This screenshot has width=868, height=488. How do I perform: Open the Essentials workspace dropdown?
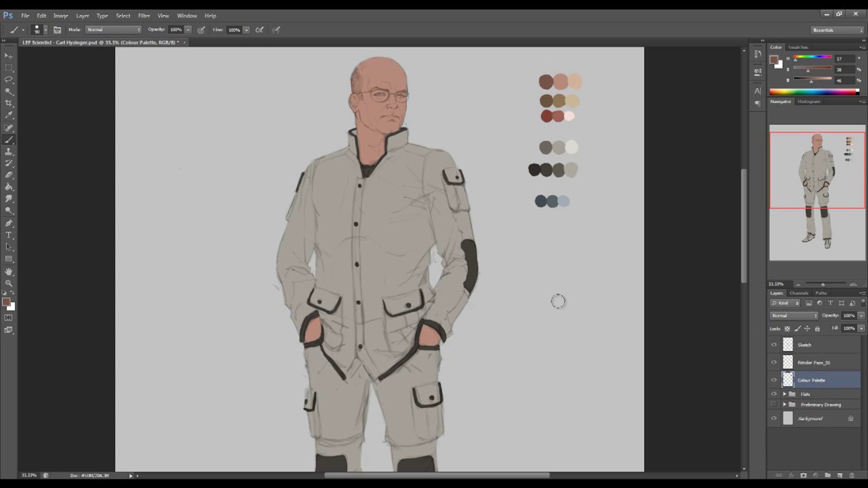(x=837, y=30)
